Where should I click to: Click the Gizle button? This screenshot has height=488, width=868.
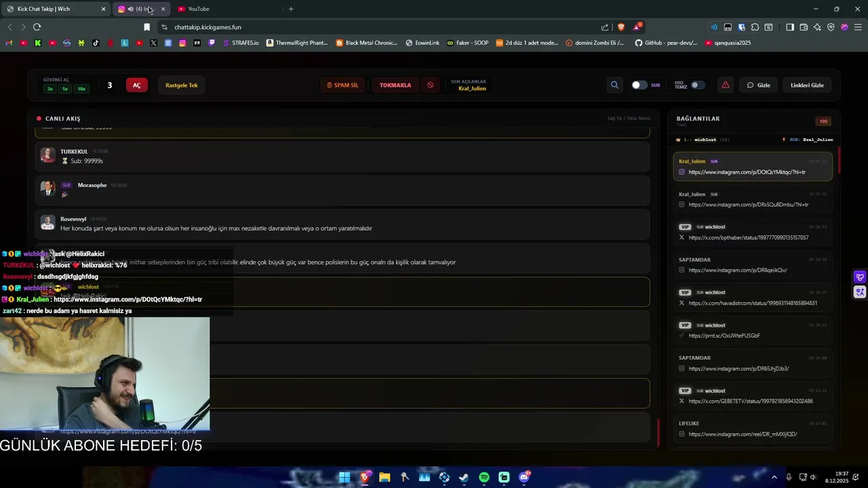point(759,85)
